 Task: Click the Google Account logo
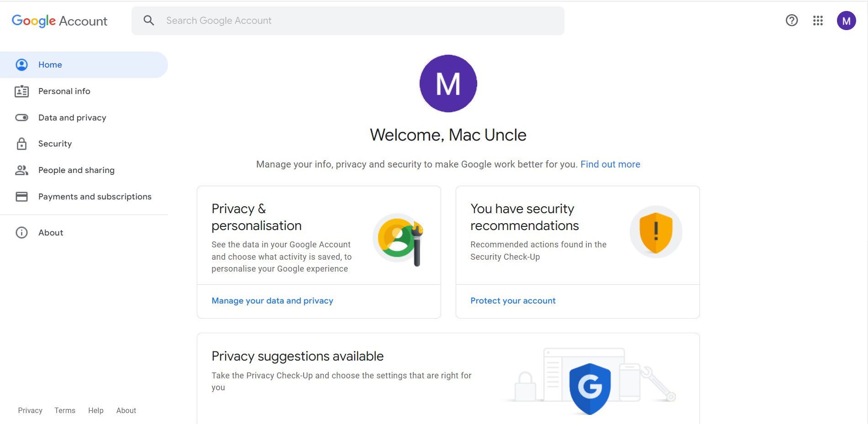[x=59, y=21]
